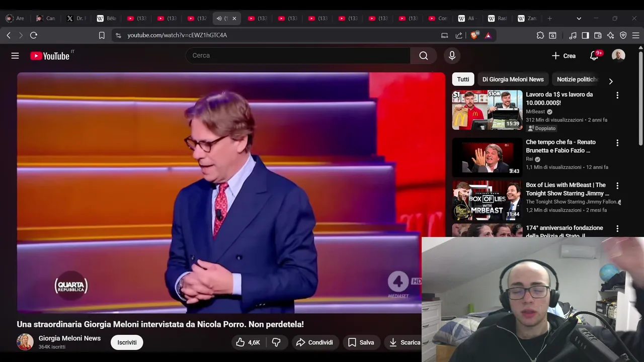
Task: Share the page with the share icon
Action: pyautogui.click(x=459, y=35)
